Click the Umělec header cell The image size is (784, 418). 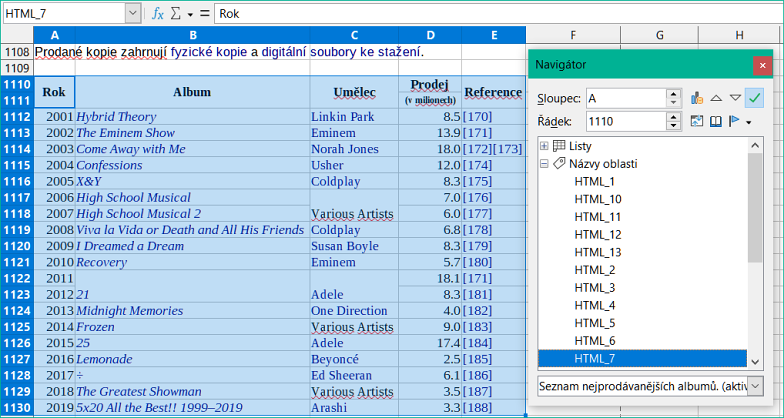[x=354, y=92]
